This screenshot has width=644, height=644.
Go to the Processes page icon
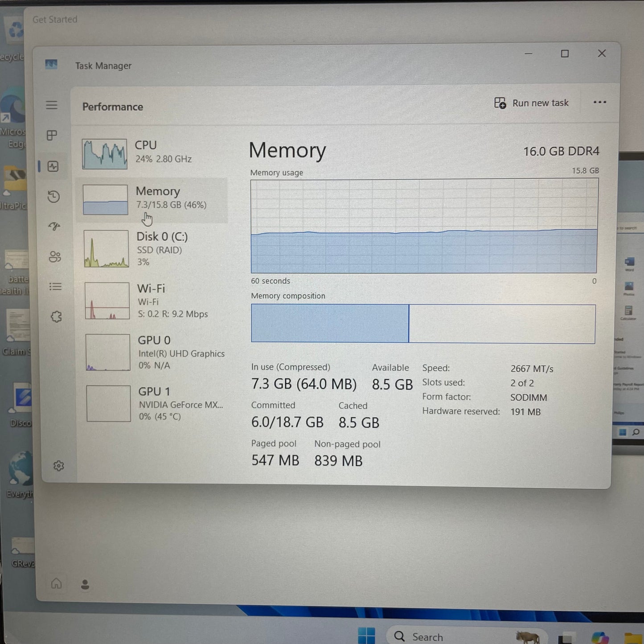point(52,135)
